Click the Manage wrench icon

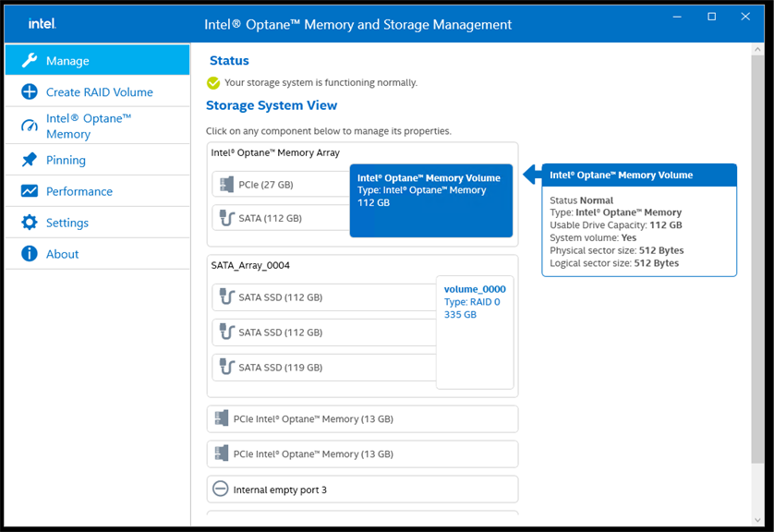29,61
